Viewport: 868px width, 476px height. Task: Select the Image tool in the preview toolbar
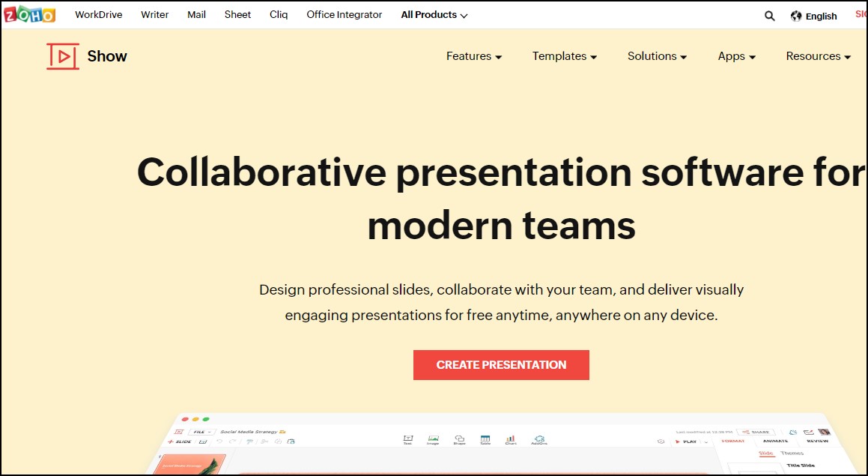click(x=433, y=440)
